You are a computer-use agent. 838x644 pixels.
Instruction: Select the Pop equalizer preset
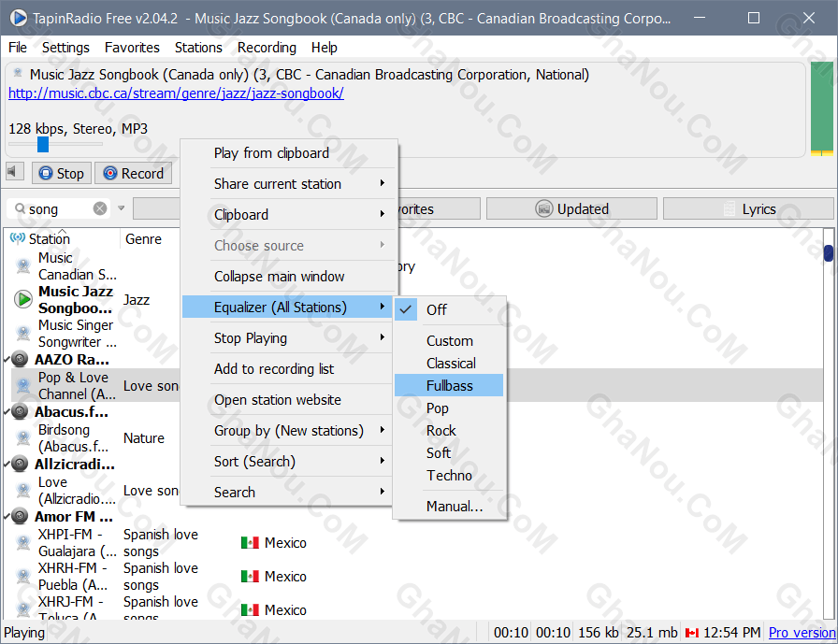tap(449, 408)
